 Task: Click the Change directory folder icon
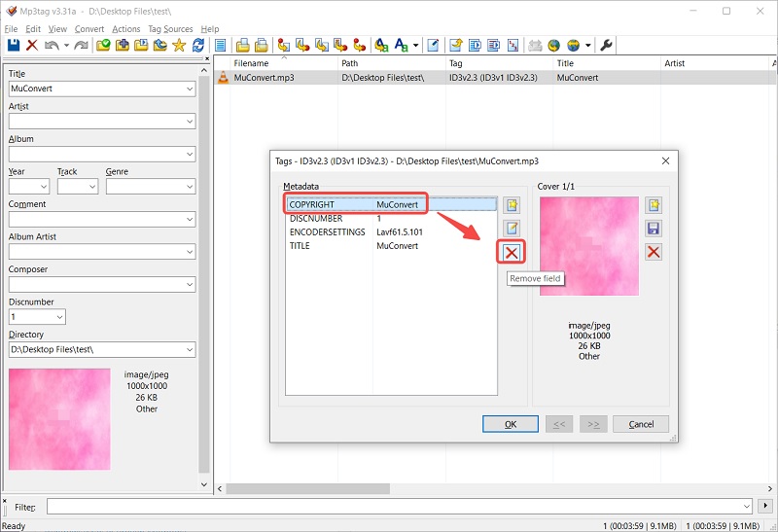coord(103,45)
